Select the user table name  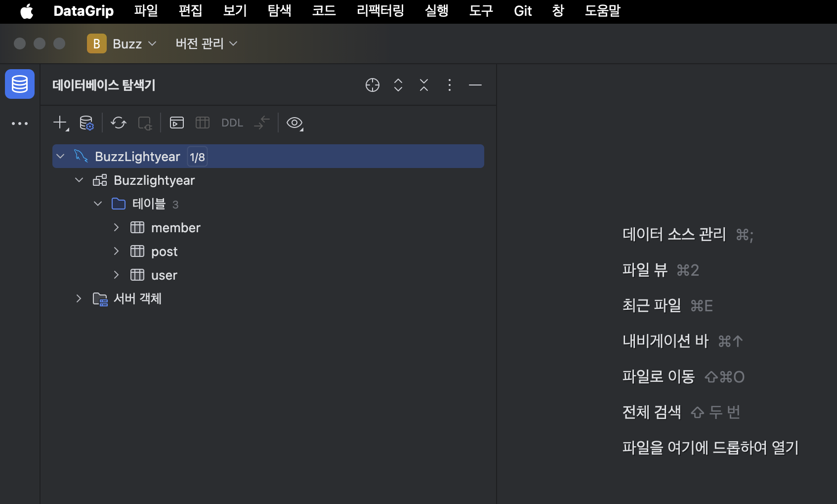164,275
